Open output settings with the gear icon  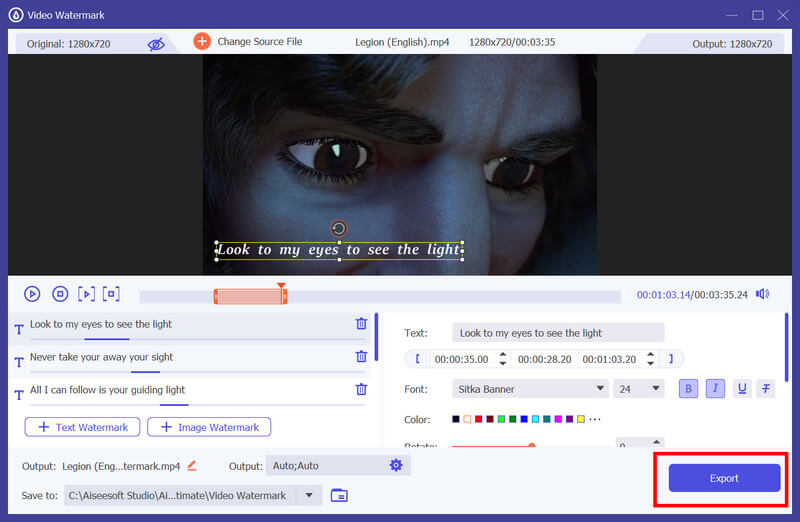(396, 465)
